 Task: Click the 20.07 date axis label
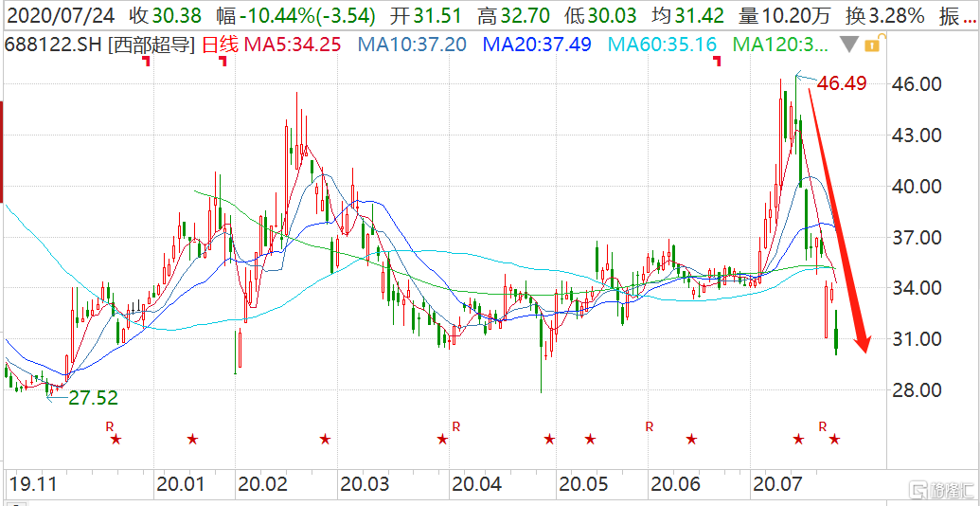777,484
